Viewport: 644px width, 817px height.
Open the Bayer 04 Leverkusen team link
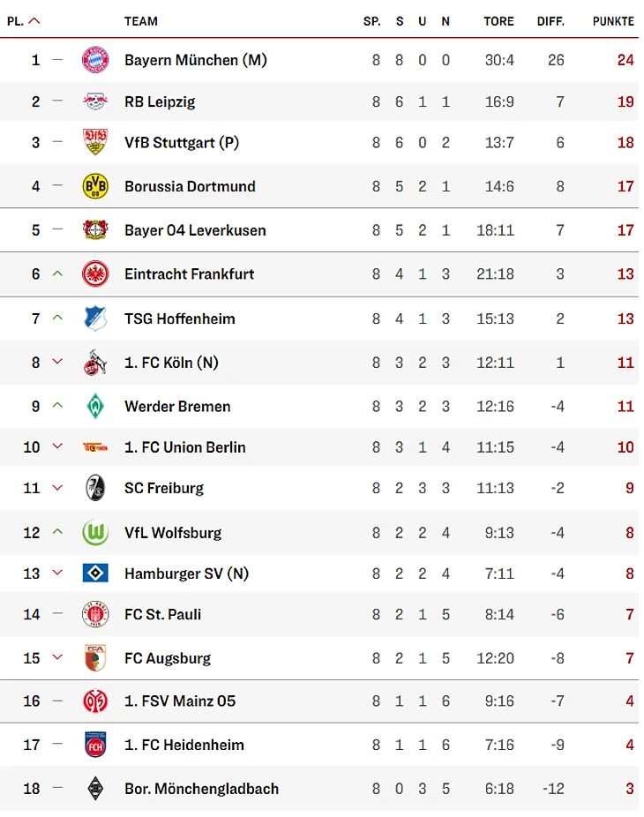pos(195,230)
